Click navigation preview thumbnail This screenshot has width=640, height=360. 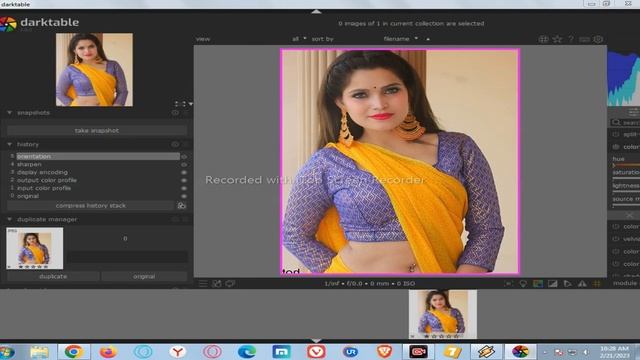coord(94,70)
